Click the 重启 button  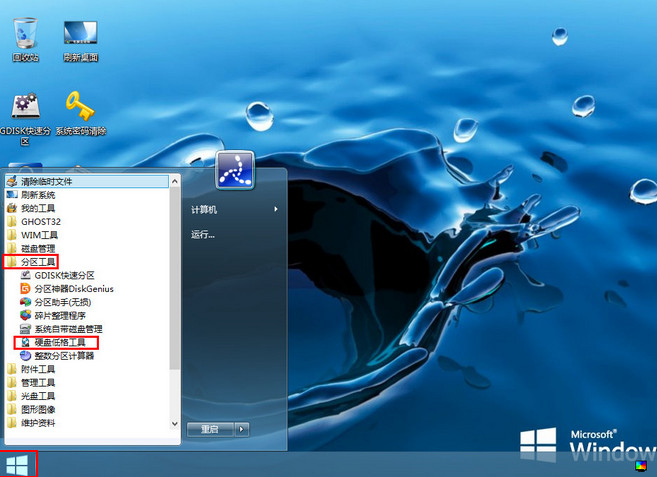pos(210,429)
